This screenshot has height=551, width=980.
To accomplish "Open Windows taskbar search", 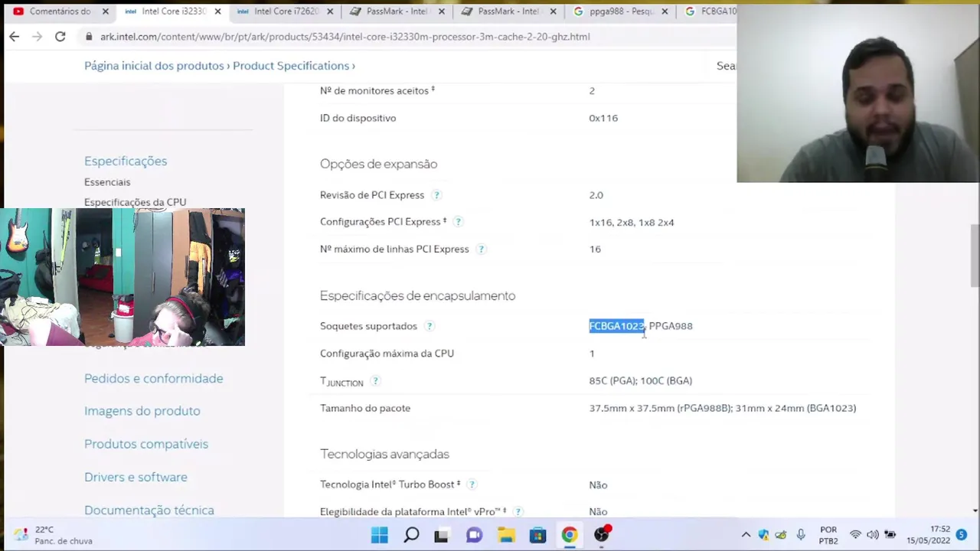I will [x=411, y=535].
